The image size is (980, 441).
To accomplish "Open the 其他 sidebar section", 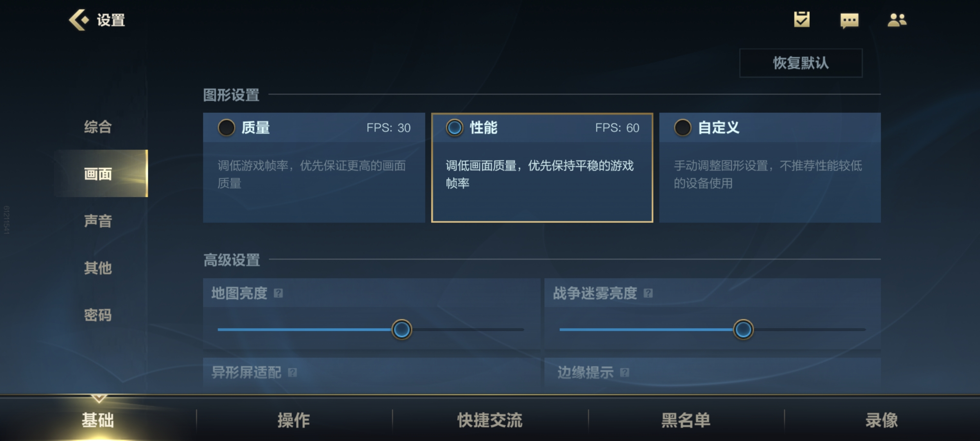I will (x=98, y=268).
